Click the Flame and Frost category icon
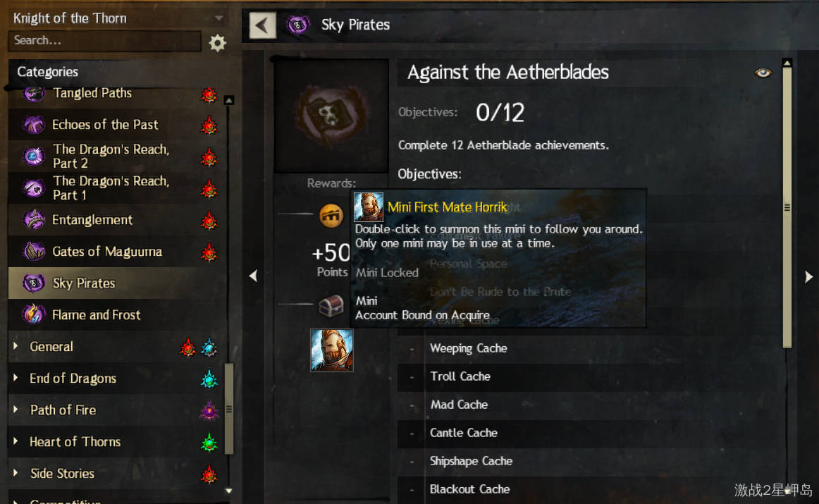This screenshot has width=819, height=504. pos(33,314)
